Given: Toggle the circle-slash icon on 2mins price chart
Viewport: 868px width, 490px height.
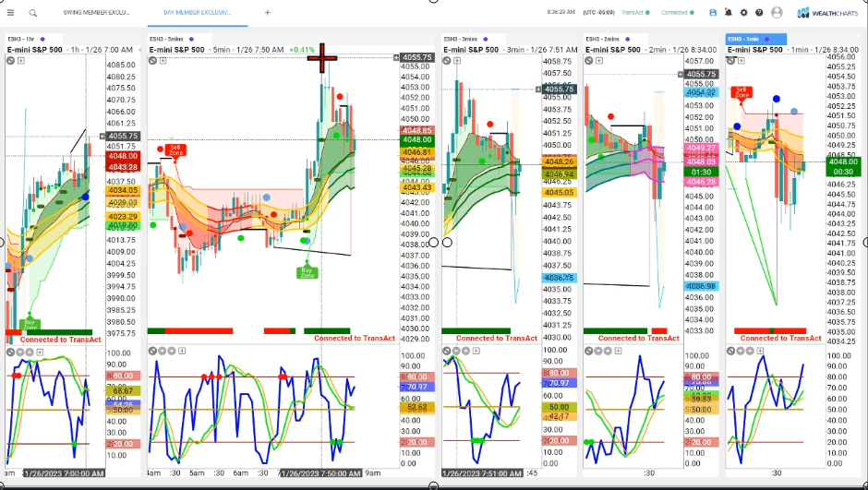Looking at the screenshot, I should [x=589, y=60].
